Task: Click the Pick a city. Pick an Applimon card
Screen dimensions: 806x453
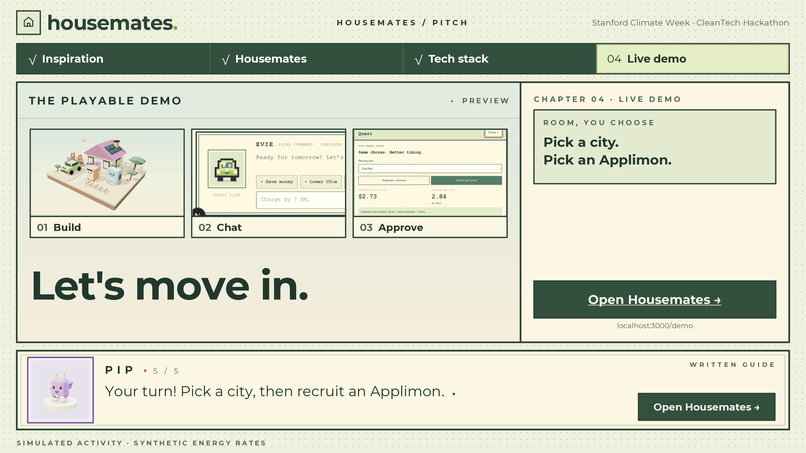Action: click(654, 147)
